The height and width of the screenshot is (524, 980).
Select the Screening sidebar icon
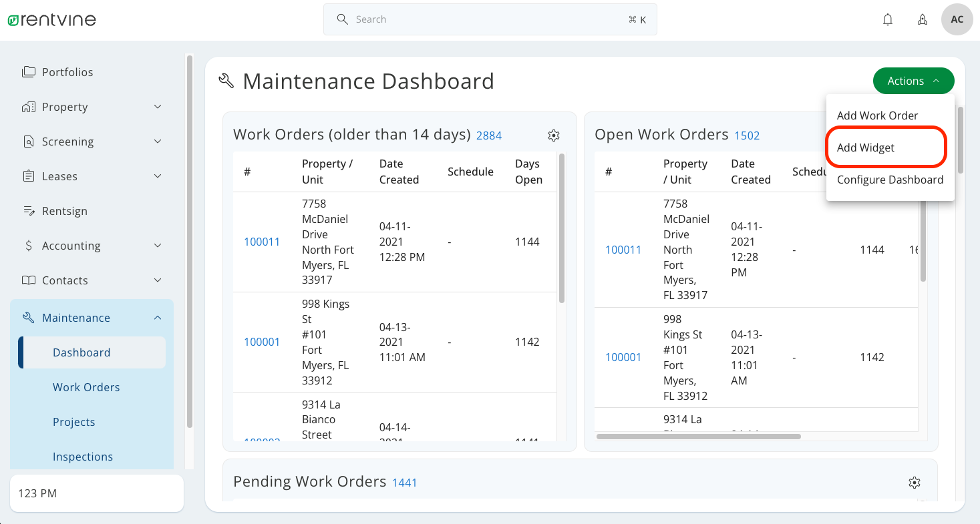(28, 142)
